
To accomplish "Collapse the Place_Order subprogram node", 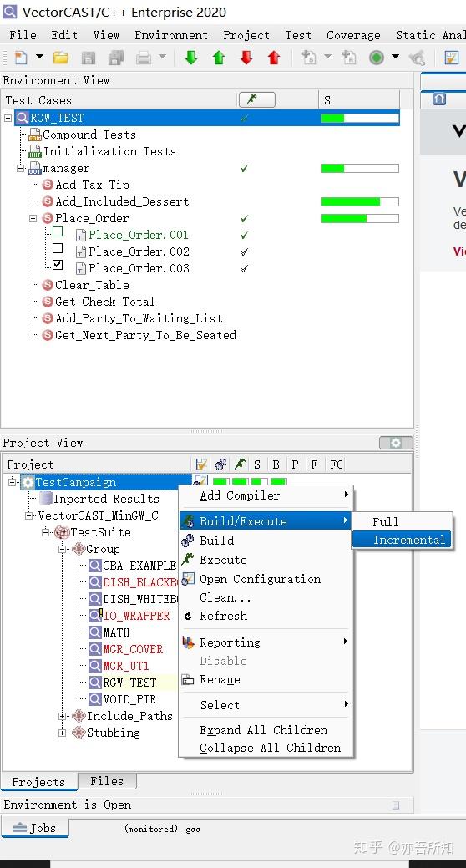I will point(33,219).
